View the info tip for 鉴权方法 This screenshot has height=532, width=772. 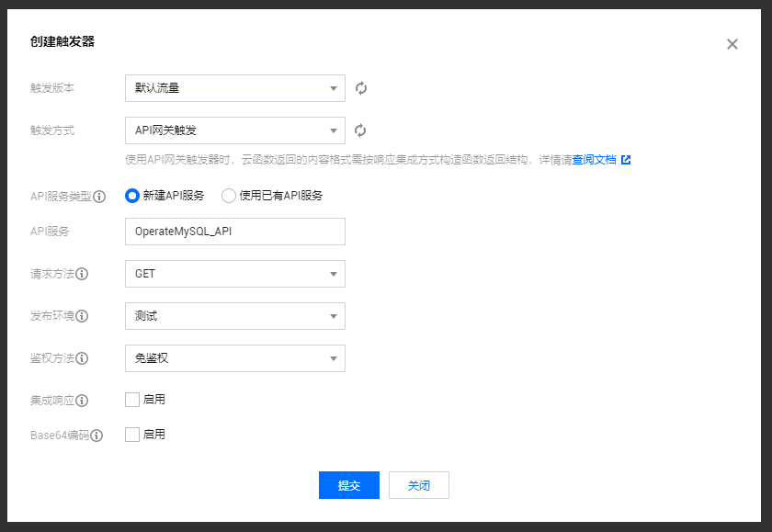83,357
